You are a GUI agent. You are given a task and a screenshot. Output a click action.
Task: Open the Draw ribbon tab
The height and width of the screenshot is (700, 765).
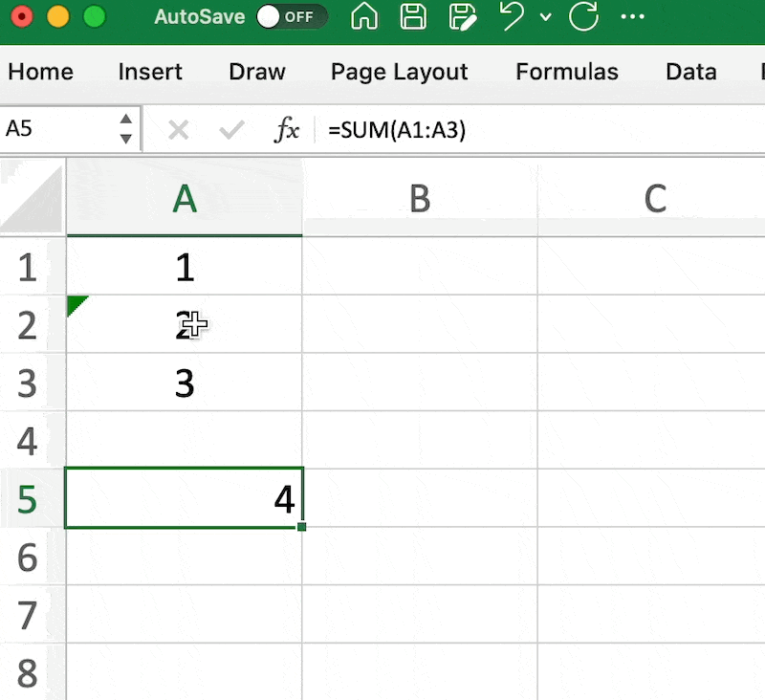(256, 71)
